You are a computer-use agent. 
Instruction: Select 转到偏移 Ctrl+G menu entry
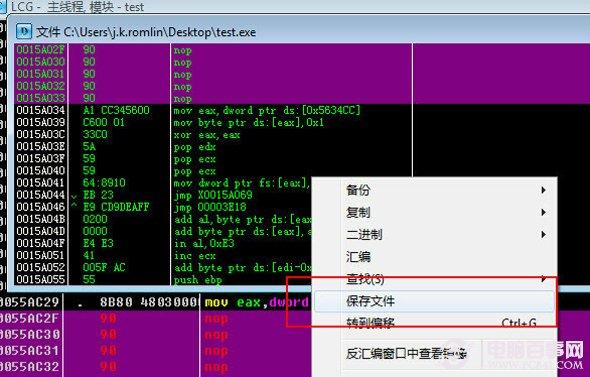434,323
